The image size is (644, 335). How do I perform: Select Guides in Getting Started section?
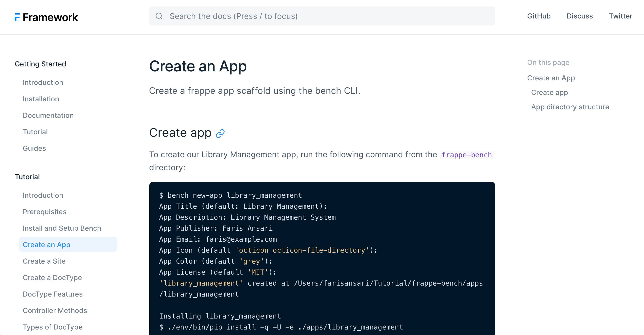(34, 149)
